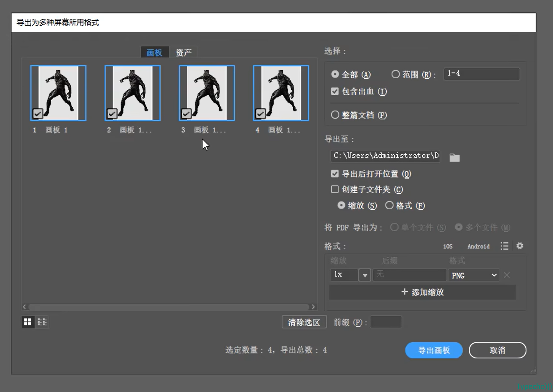Select the 画板 tab
The width and height of the screenshot is (553, 392).
tap(154, 52)
